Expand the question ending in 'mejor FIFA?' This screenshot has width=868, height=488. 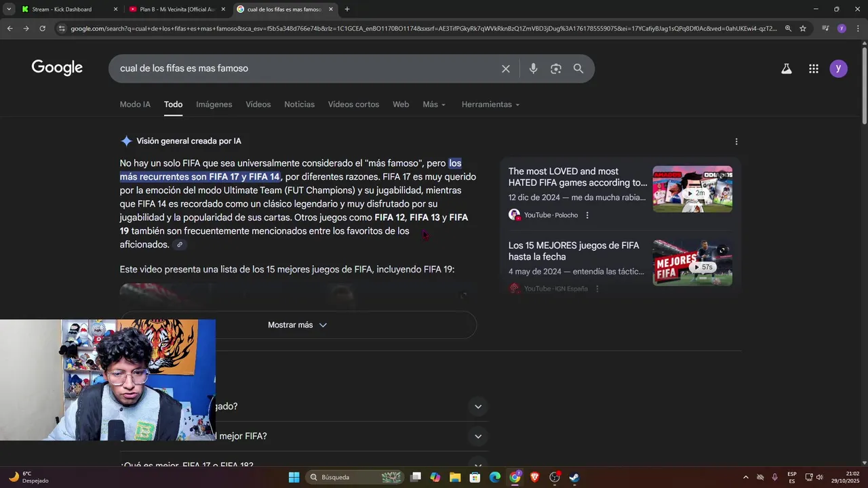(477, 436)
